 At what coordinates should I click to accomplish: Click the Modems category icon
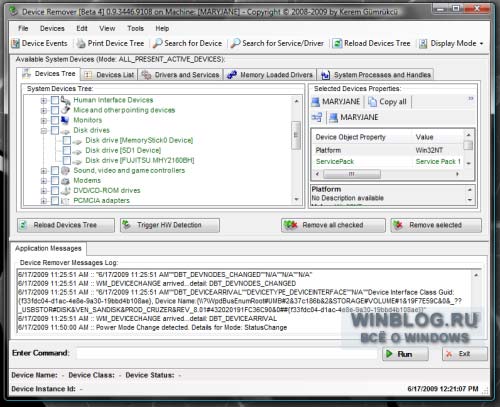pos(65,181)
